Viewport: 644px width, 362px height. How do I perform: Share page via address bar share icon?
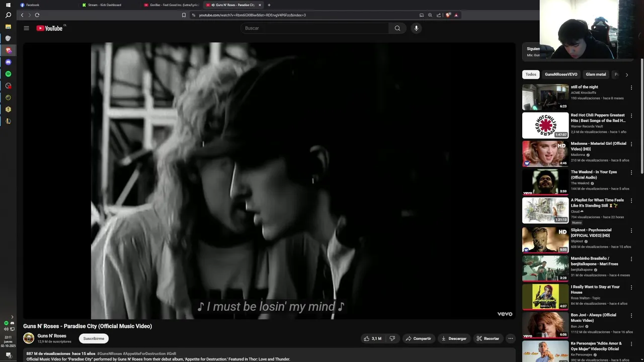(439, 15)
